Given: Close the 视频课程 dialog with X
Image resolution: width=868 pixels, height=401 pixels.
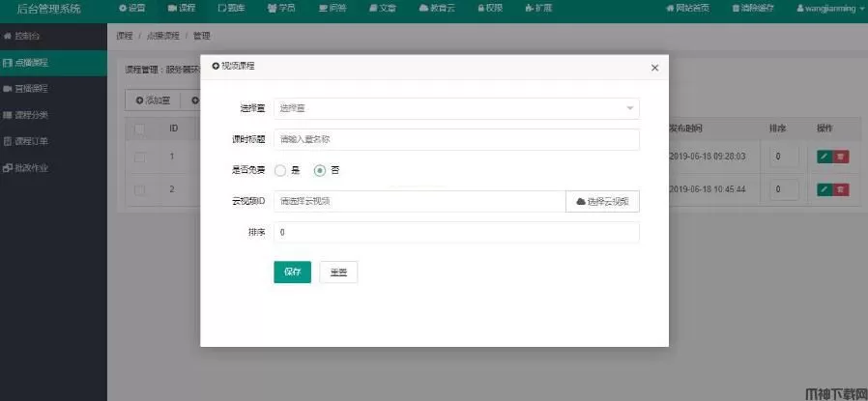Looking at the screenshot, I should point(654,68).
